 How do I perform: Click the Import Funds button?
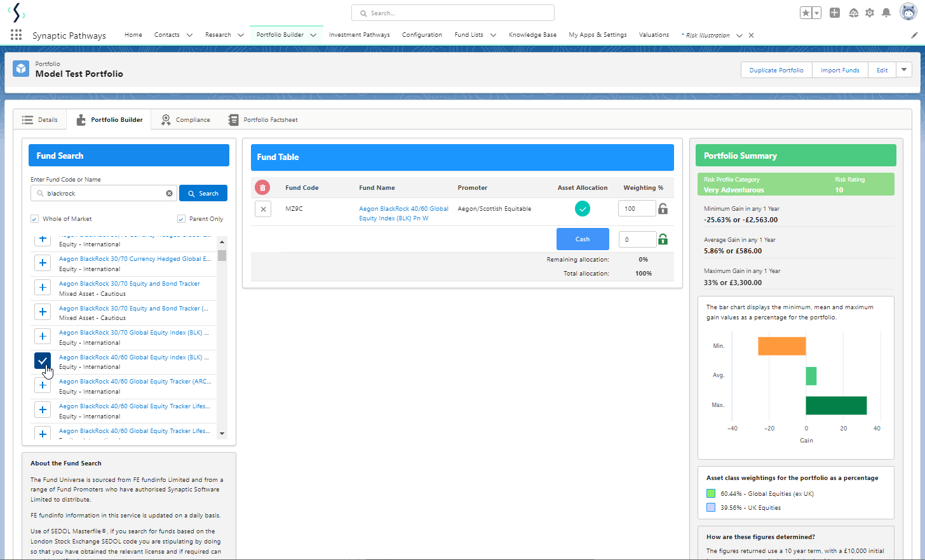click(x=840, y=70)
